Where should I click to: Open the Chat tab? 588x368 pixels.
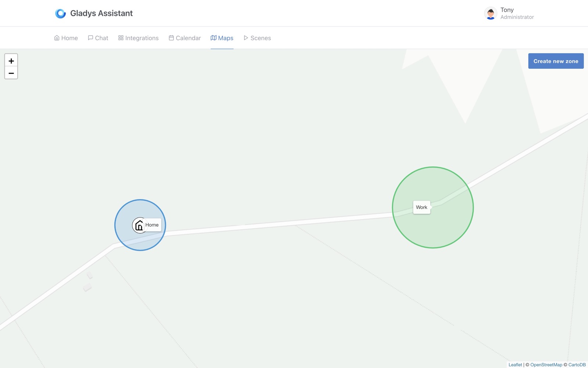point(98,38)
